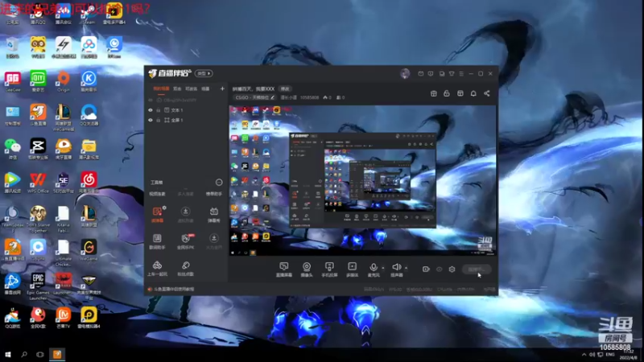
Task: Expand the speaker options arrow
Action: tap(407, 268)
